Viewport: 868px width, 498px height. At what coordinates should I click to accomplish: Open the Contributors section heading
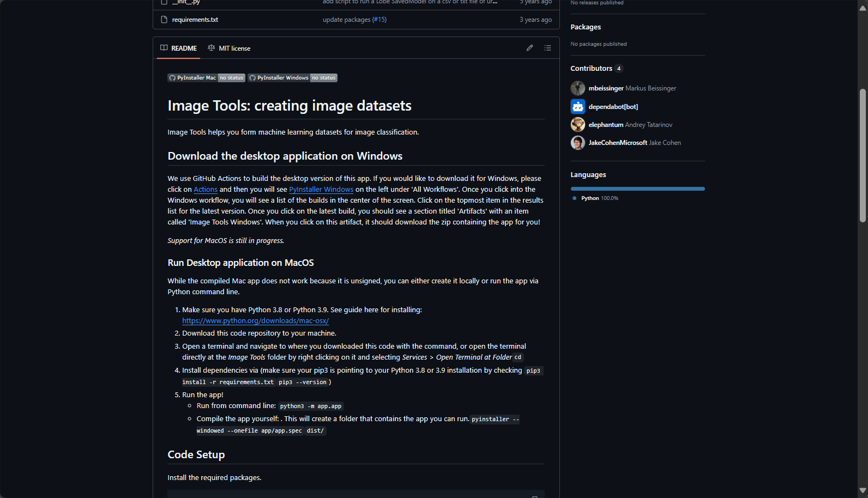click(x=592, y=69)
